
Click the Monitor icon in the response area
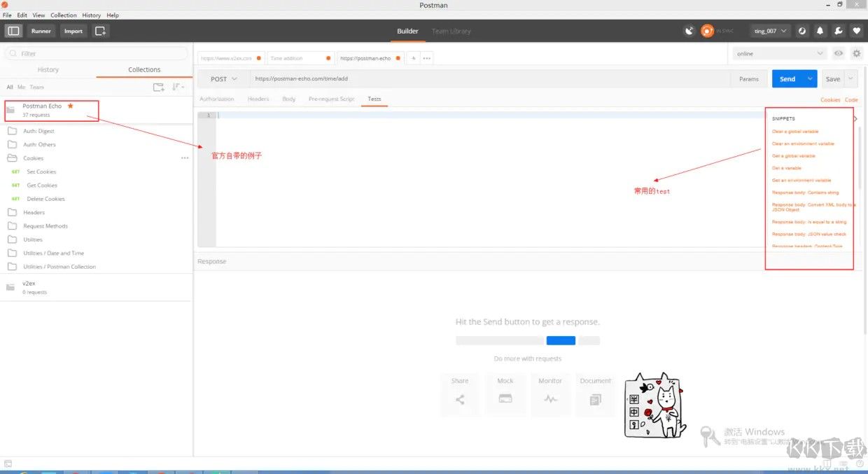point(550,399)
